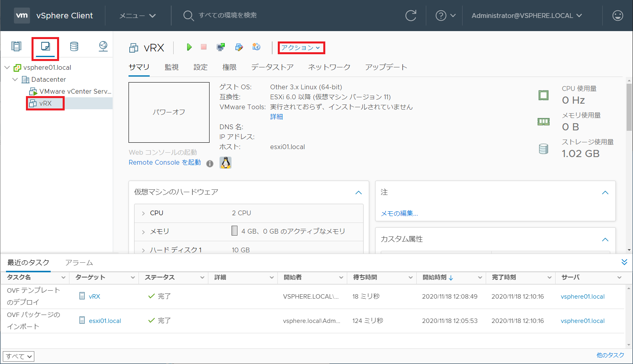Viewport: 633px width, 364px height.
Task: Expand the メモリ hardware row
Action: (143, 232)
